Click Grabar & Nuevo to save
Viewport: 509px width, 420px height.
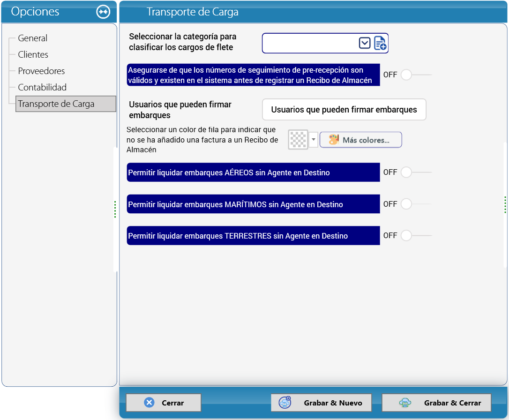tap(322, 403)
